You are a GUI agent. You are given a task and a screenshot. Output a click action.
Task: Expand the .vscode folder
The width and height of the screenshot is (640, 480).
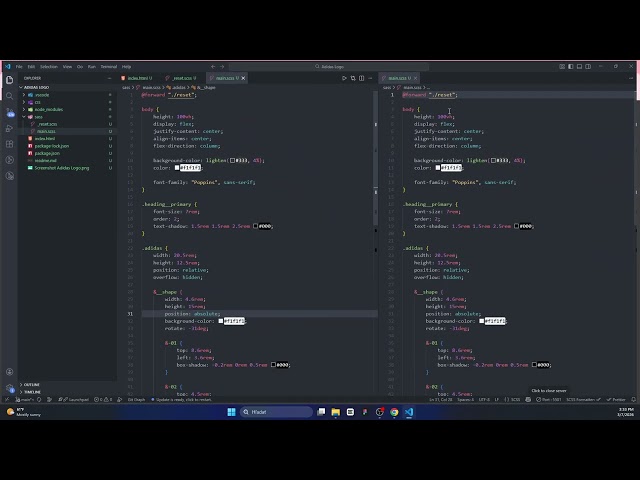click(x=67, y=95)
